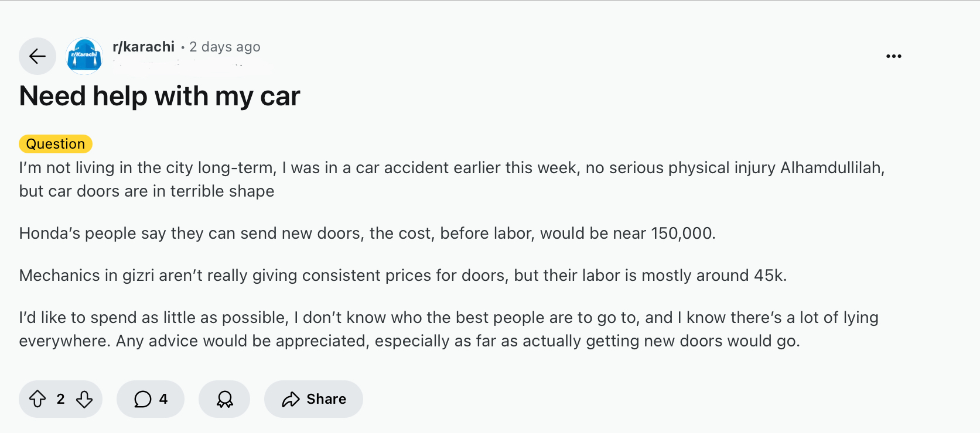The image size is (980, 433).
Task: Visit the r/karachi subreddit link
Action: (x=144, y=47)
